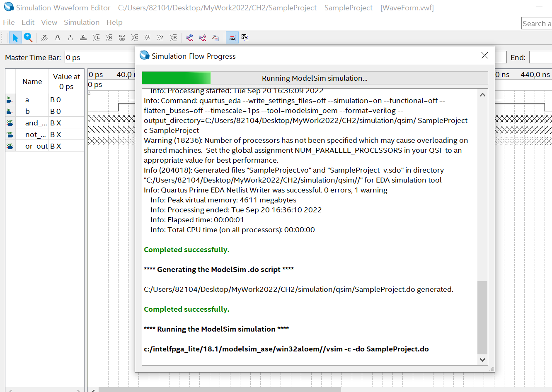The height and width of the screenshot is (392, 552).
Task: Click the Warning (18236) log line
Action: click(306, 150)
